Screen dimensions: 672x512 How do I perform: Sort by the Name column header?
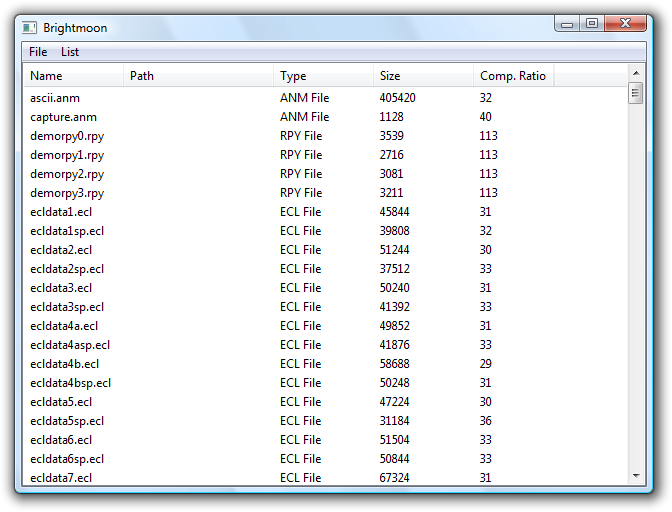tap(73, 76)
